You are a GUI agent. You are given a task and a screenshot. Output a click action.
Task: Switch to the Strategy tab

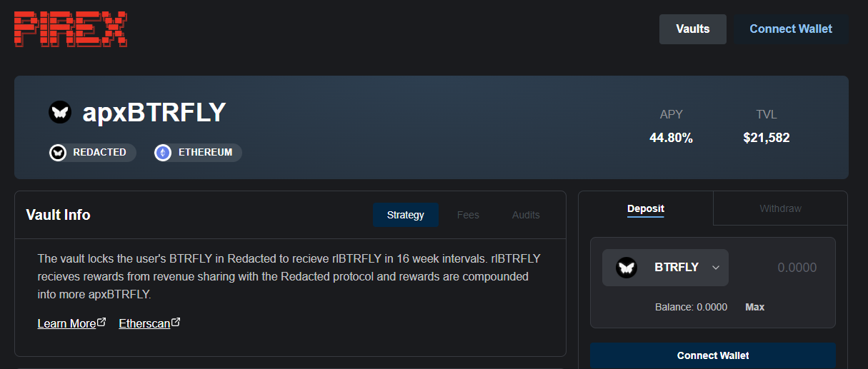coord(406,215)
